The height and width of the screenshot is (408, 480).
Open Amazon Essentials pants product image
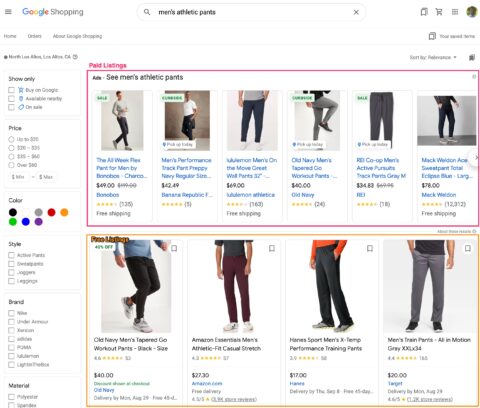tap(234, 286)
